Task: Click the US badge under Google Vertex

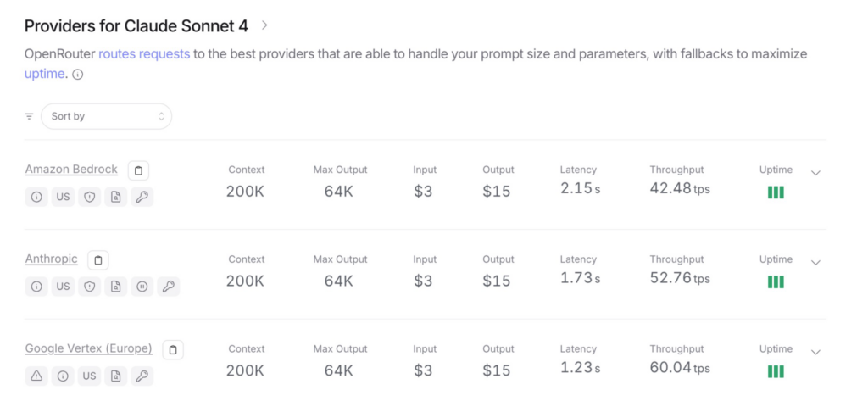Action: click(x=89, y=376)
